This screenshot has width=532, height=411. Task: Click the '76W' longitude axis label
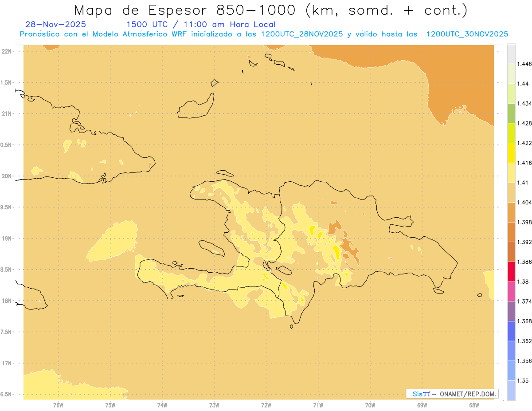[58, 405]
